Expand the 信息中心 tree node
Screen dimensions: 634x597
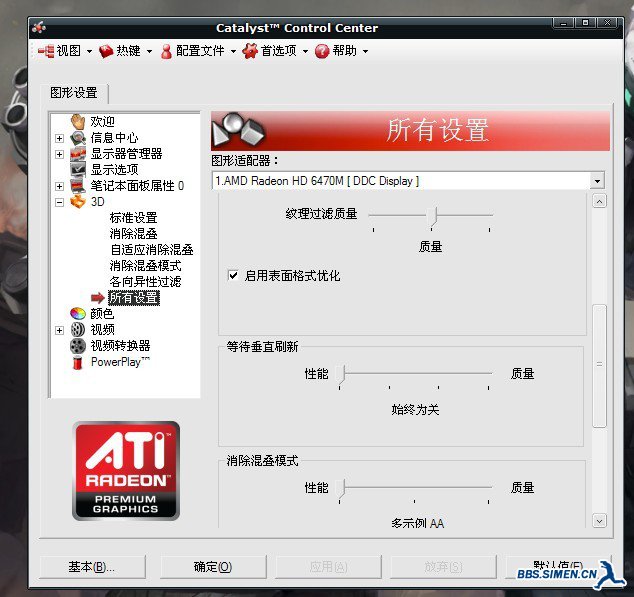(x=59, y=138)
